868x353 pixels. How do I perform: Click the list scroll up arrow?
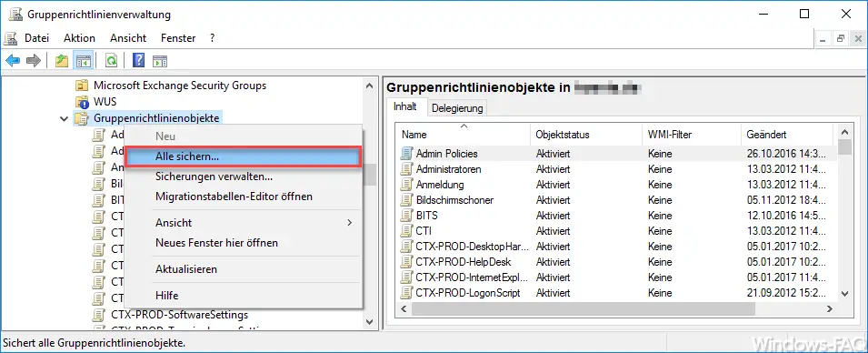pyautogui.click(x=844, y=133)
